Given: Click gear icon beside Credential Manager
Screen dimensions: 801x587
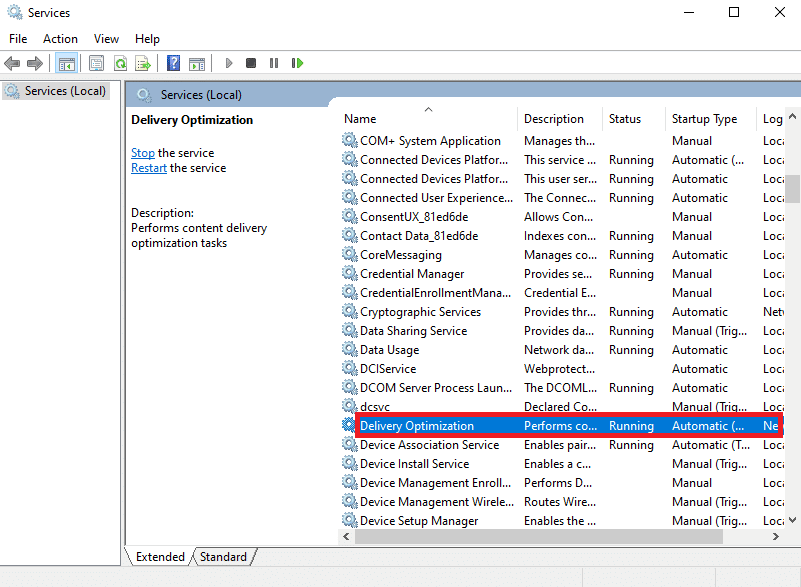Looking at the screenshot, I should click(x=349, y=273).
